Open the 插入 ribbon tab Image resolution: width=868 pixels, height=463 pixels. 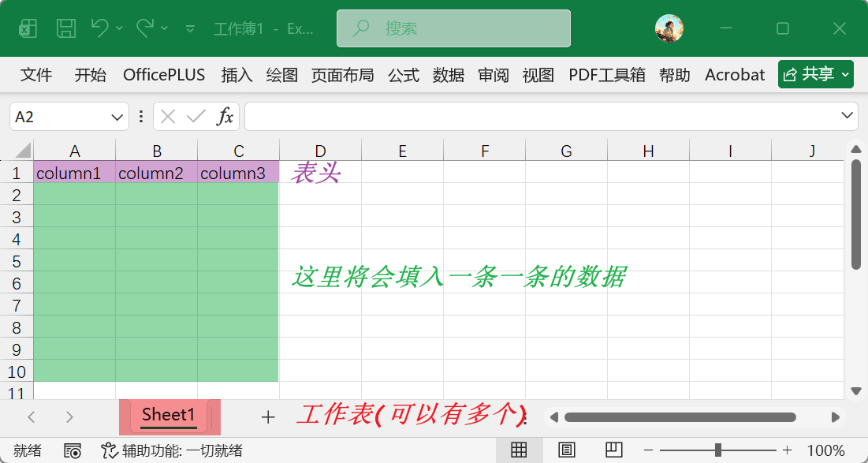click(237, 75)
